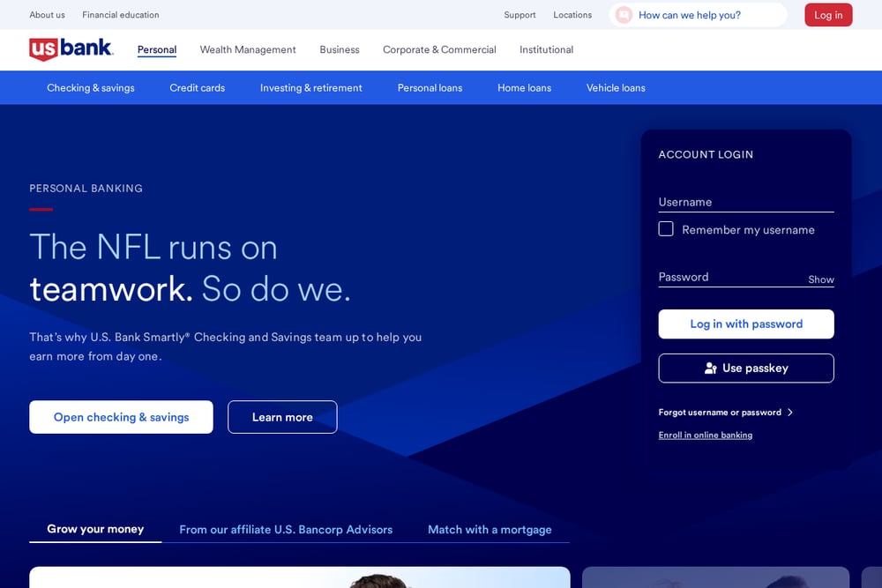Screen dimensions: 882x588
Task: Open the Investing & retirement menu
Action: pos(311,87)
